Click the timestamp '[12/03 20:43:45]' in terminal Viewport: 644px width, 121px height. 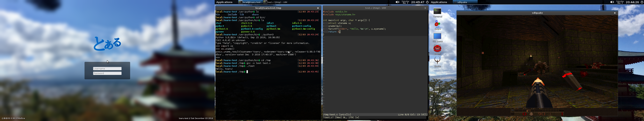click(308, 72)
